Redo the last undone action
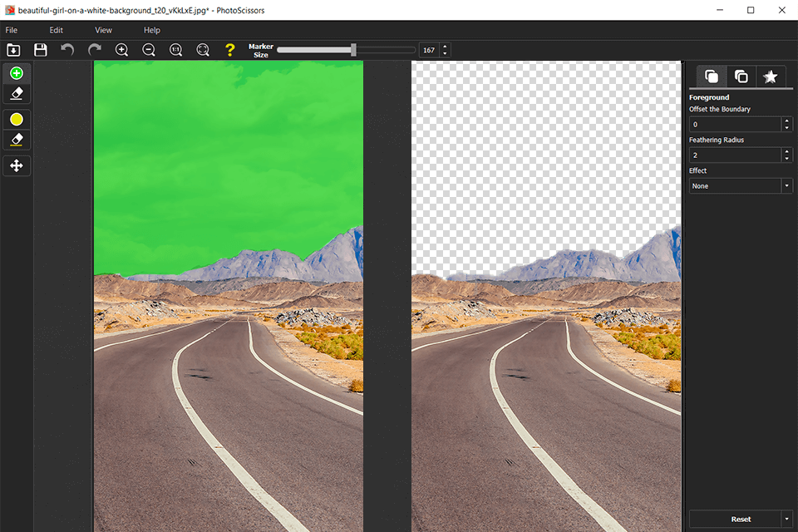Viewport: 798px width, 532px height. [x=95, y=50]
